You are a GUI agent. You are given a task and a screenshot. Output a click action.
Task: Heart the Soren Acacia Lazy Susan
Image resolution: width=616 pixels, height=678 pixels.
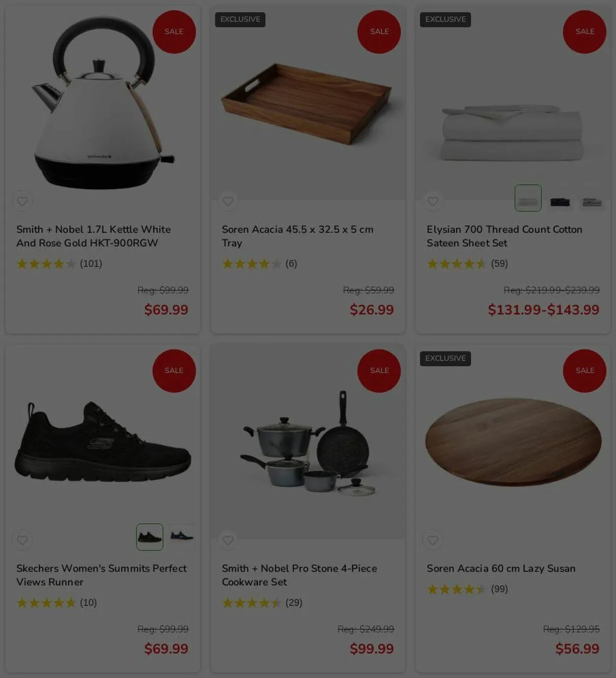(x=433, y=540)
